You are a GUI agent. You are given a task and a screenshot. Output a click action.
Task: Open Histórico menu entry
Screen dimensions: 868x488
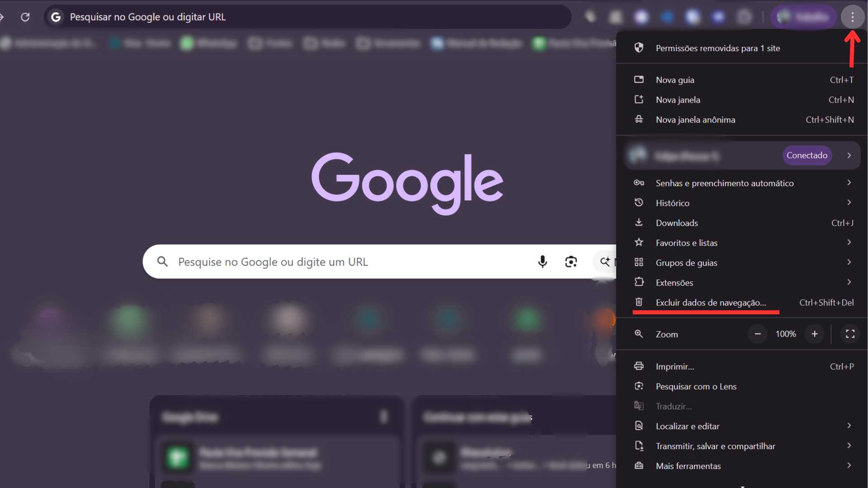click(742, 203)
